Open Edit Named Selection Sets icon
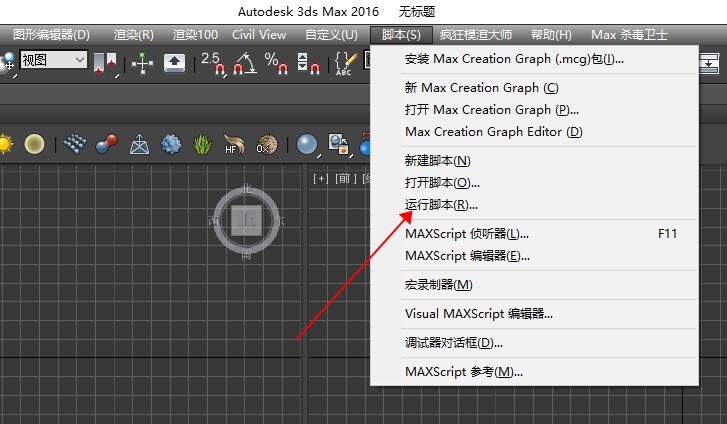727x424 pixels. tap(346, 64)
